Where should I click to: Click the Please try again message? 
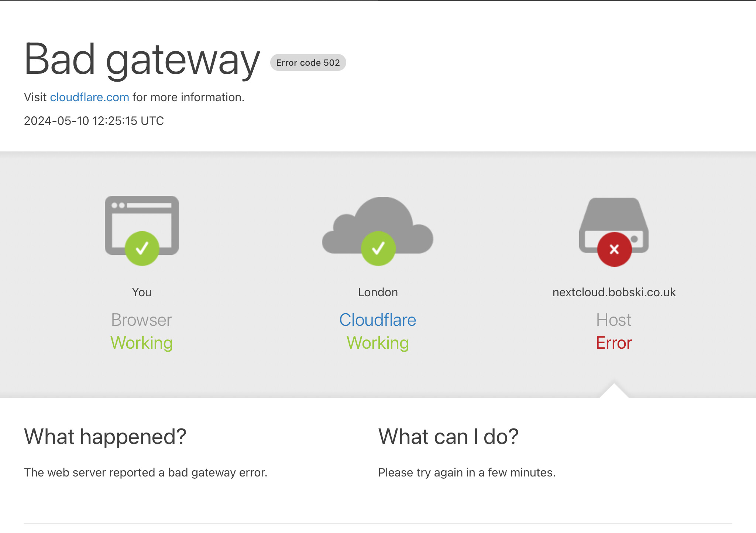tap(467, 472)
